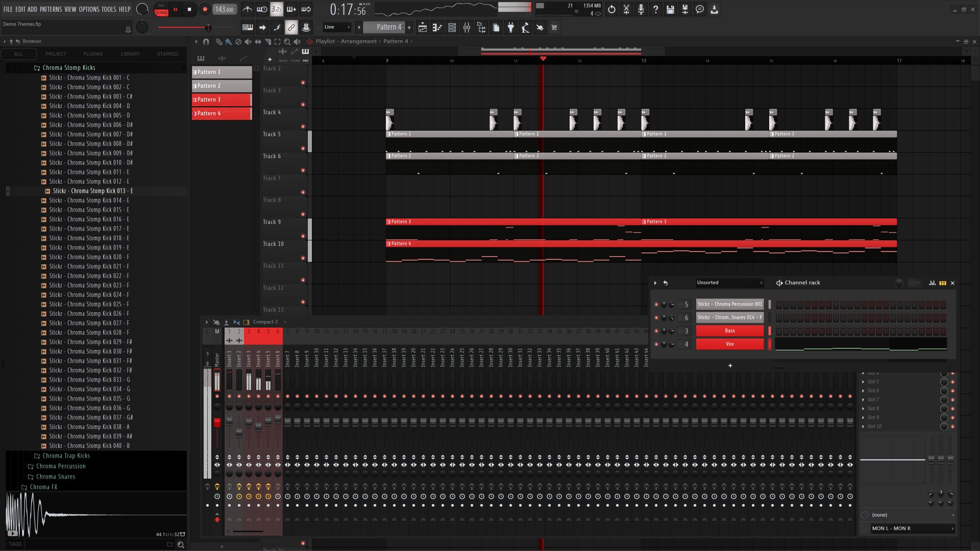
Task: Click the 143.000 tempo field
Action: tap(225, 9)
